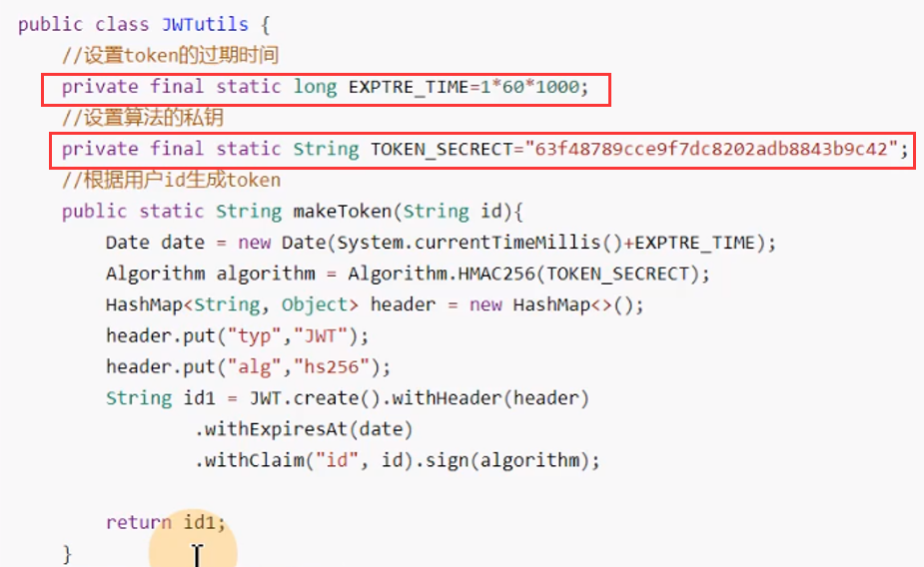The image size is (924, 567).
Task: Click Algorithm.HMAC256 call
Action: click(x=442, y=274)
